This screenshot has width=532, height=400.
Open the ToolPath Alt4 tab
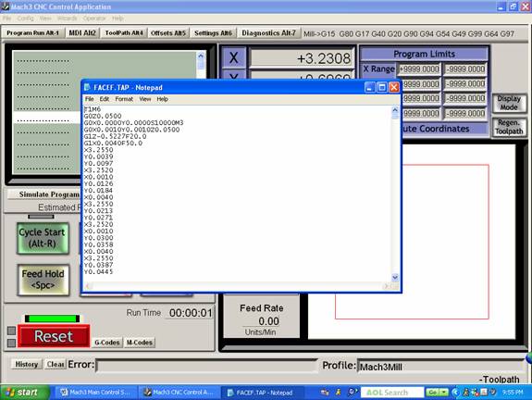123,33
